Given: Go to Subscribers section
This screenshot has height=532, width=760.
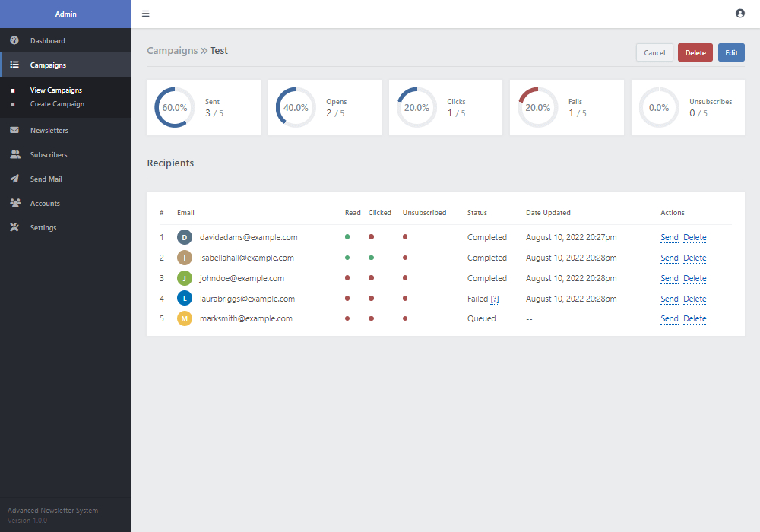Looking at the screenshot, I should [x=65, y=154].
